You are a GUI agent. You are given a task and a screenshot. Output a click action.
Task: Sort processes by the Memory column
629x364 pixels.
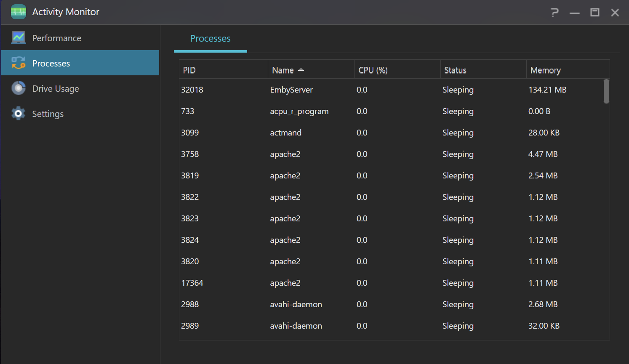(546, 70)
